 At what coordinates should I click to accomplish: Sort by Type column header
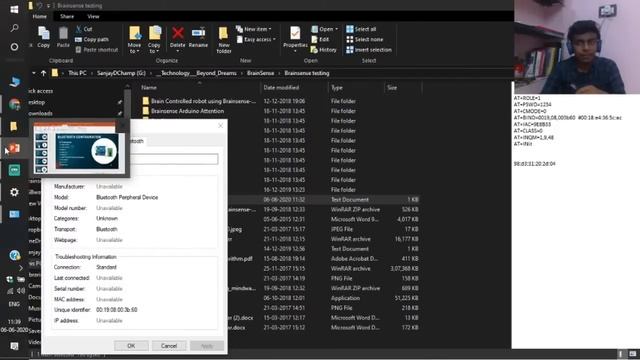coord(337,87)
